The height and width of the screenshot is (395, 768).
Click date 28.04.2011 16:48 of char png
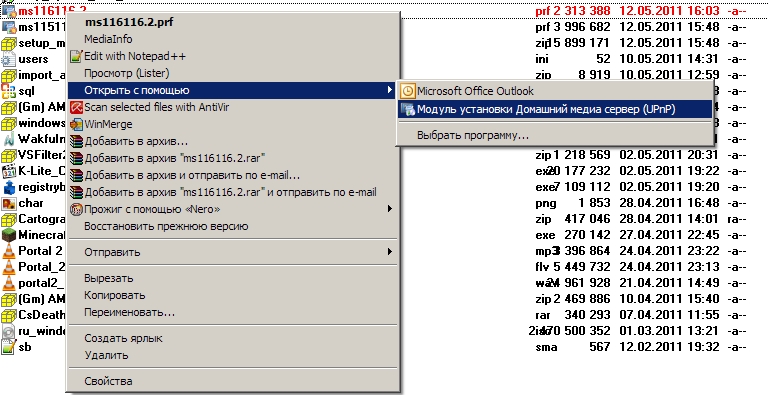669,203
